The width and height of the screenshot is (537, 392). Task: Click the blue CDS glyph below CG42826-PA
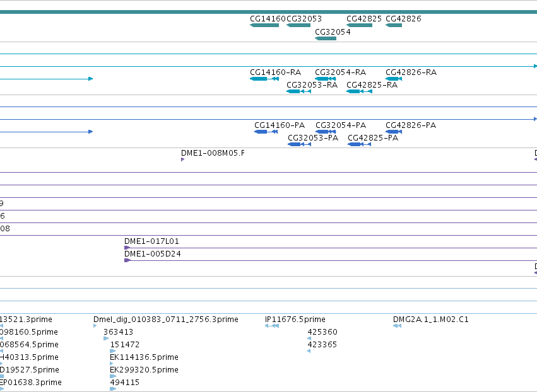[x=394, y=132]
